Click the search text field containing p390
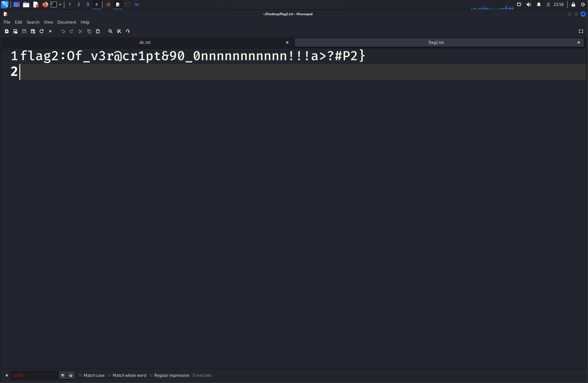This screenshot has width=588, height=383. [35, 375]
